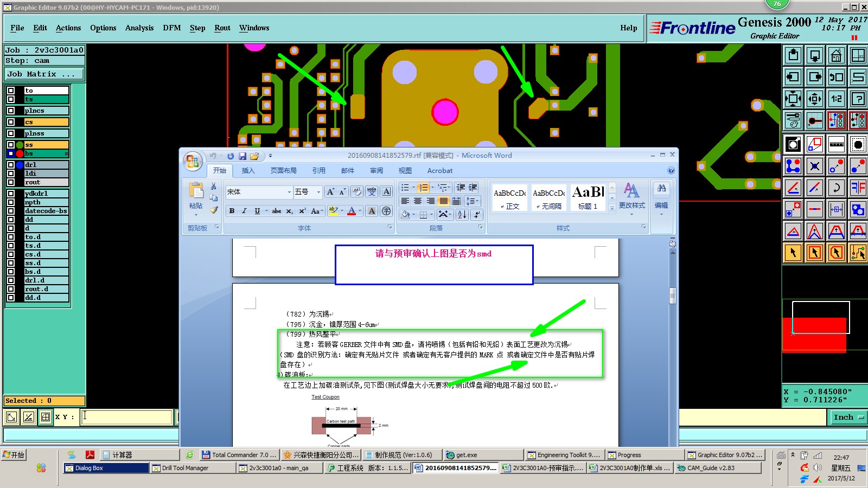Image resolution: width=868 pixels, height=488 pixels.
Task: Toggle the checkbox for layer 'cs'
Action: [x=11, y=122]
